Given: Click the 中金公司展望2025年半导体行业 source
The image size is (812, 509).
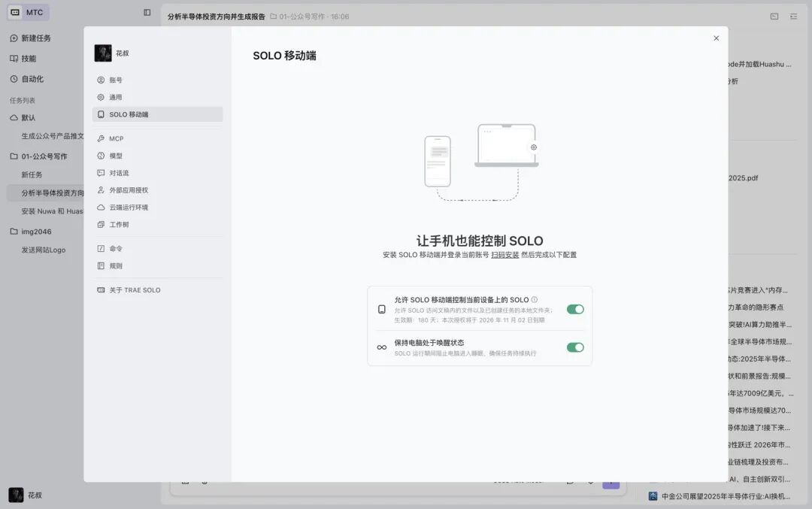Looking at the screenshot, I should 720,496.
